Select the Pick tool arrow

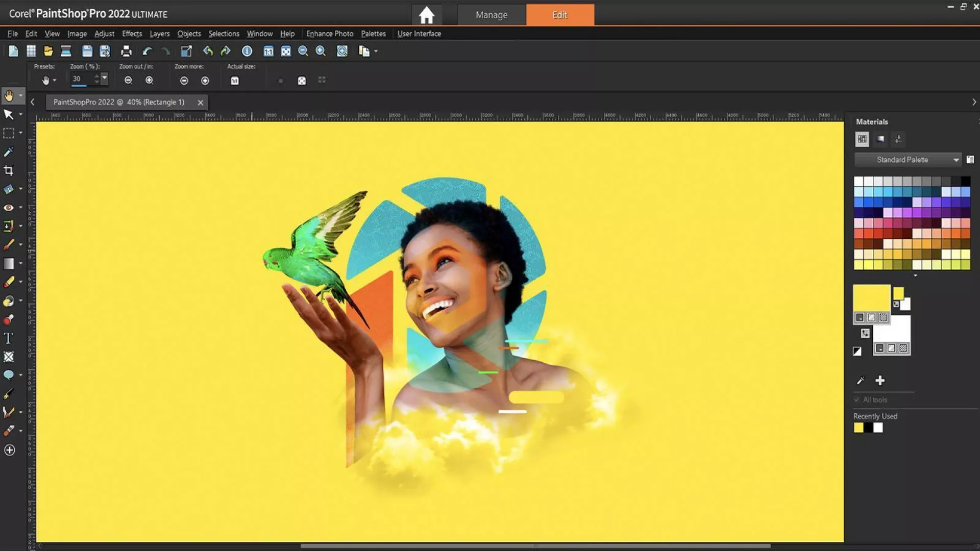[8, 114]
